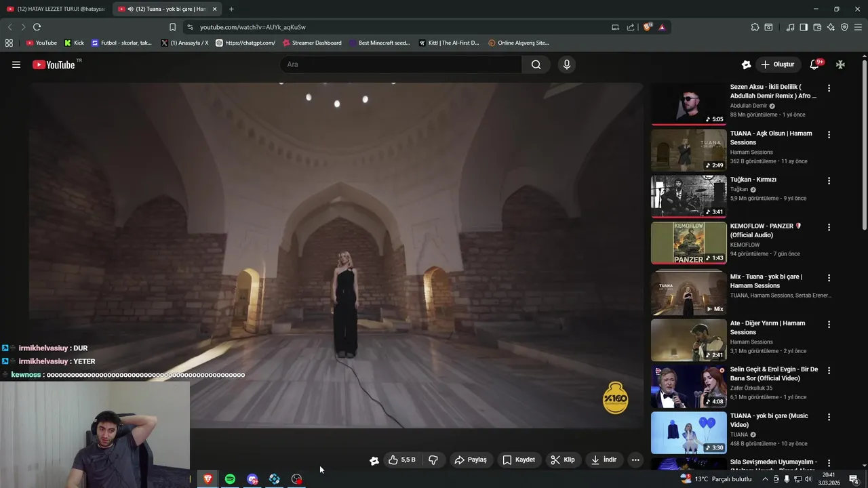The height and width of the screenshot is (488, 868).
Task: Open the YouTube hamburger guide menu
Action: [16, 64]
